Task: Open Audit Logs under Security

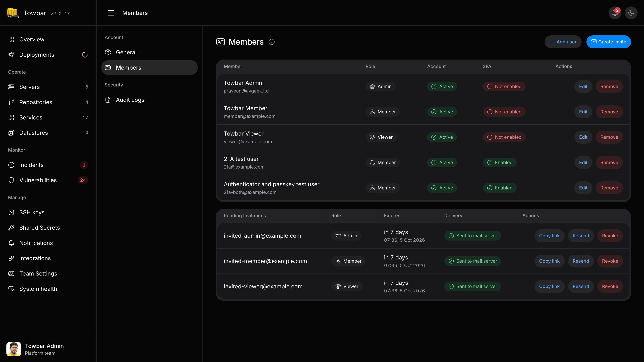Action: tap(150, 100)
